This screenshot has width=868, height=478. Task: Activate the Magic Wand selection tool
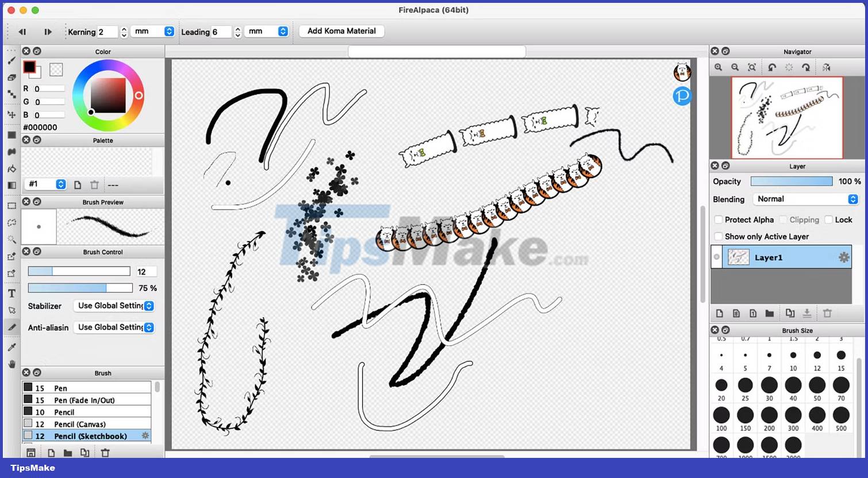coord(11,240)
